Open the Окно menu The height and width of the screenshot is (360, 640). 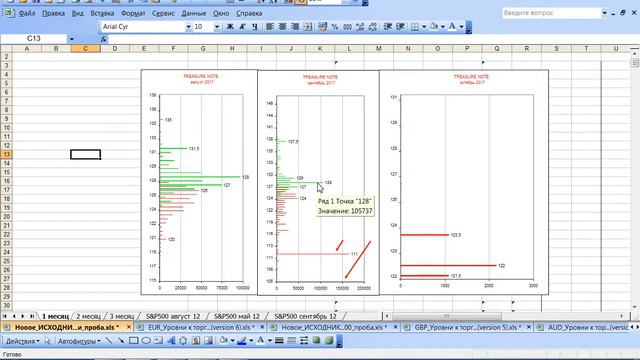point(221,13)
